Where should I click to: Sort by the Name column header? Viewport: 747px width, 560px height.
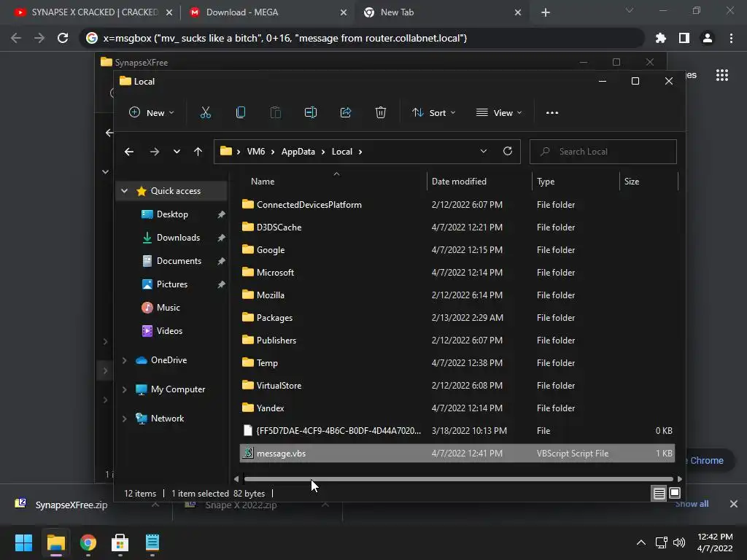[263, 182]
